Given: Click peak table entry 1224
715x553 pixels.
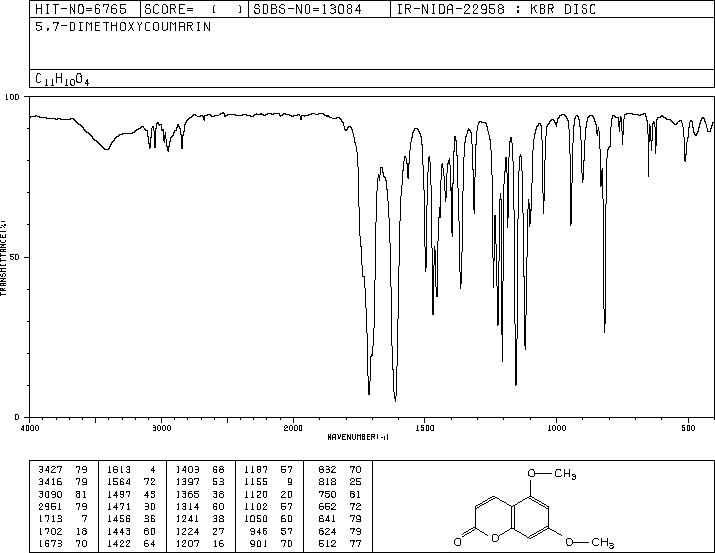Looking at the screenshot, I should [187, 531].
